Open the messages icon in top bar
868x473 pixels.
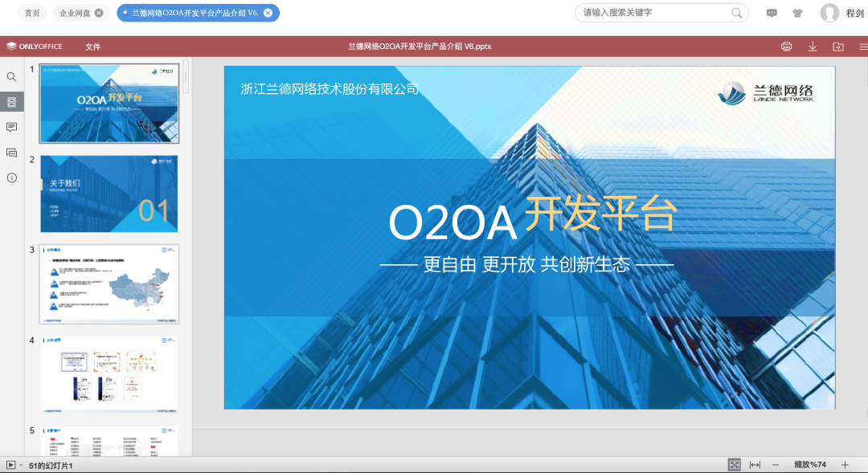[x=772, y=13]
